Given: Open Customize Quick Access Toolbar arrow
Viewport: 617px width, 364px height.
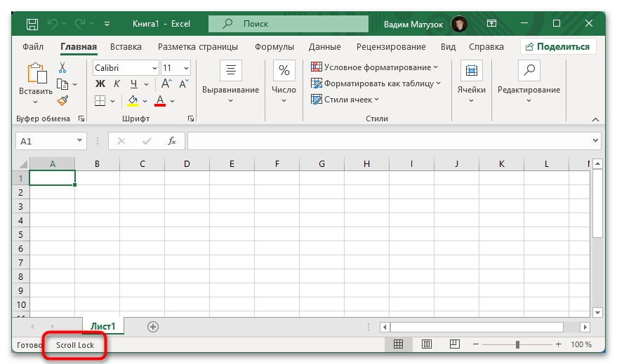Looking at the screenshot, I should pos(107,24).
